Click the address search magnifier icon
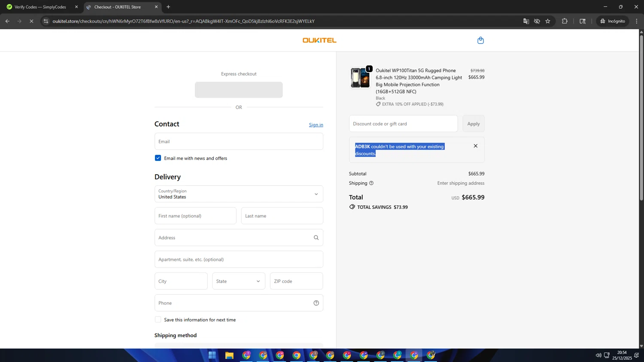 (x=316, y=238)
